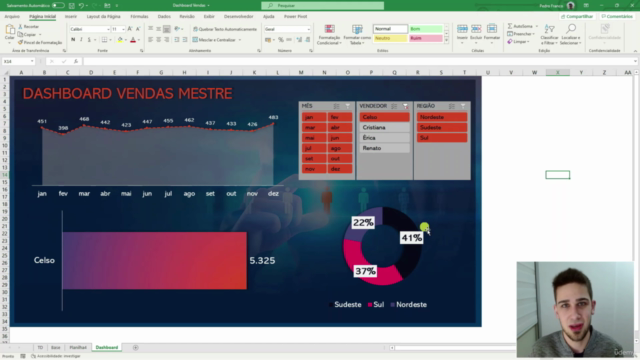
Task: Increase font size with larger A
Action: [130, 29]
